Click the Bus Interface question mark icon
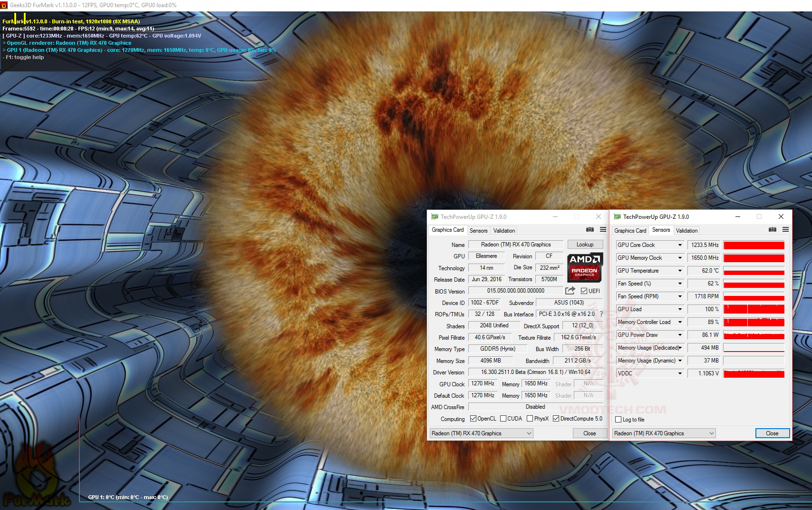812x510 pixels. 601,314
